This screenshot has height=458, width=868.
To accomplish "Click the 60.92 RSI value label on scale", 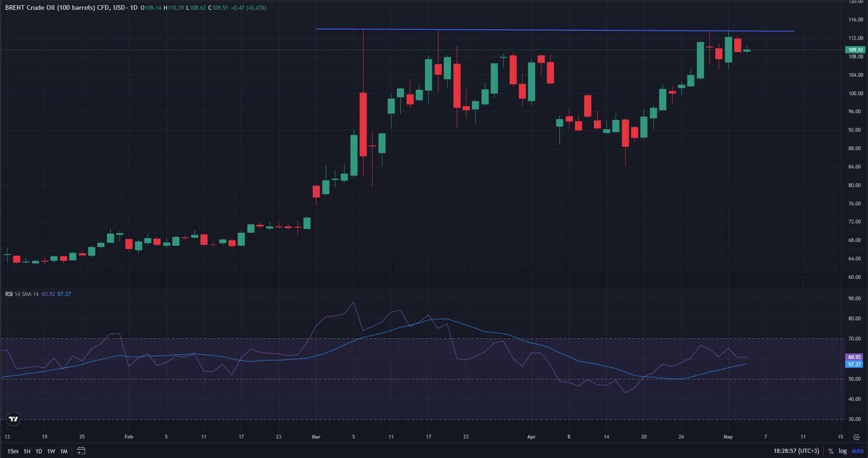I will click(855, 357).
